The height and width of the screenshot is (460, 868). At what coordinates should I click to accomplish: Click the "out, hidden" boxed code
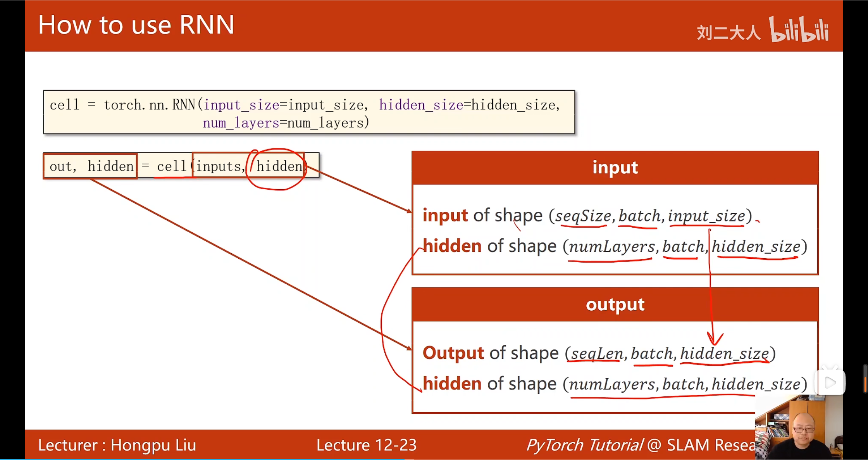(x=90, y=166)
